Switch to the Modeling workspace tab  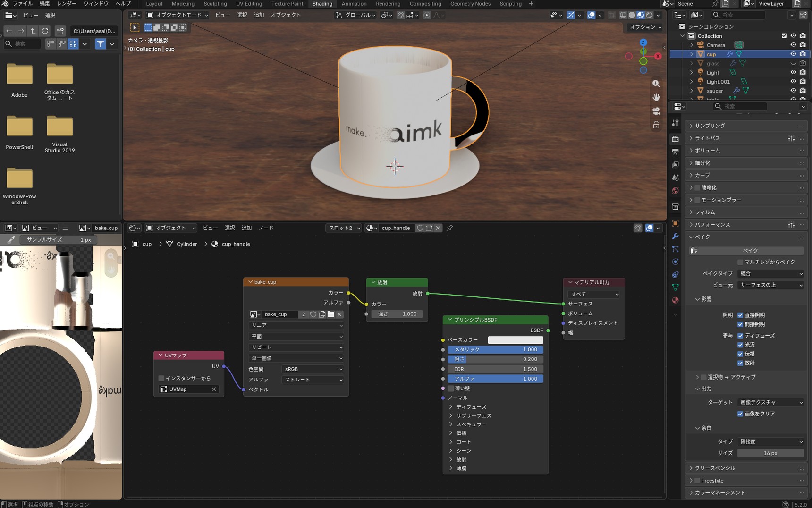[183, 4]
